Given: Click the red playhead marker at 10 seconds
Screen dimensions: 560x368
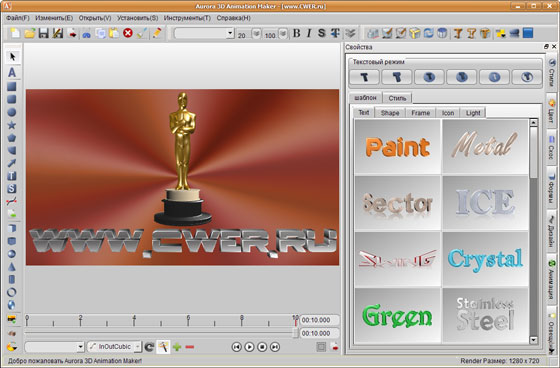Looking at the screenshot, I should coord(295,320).
